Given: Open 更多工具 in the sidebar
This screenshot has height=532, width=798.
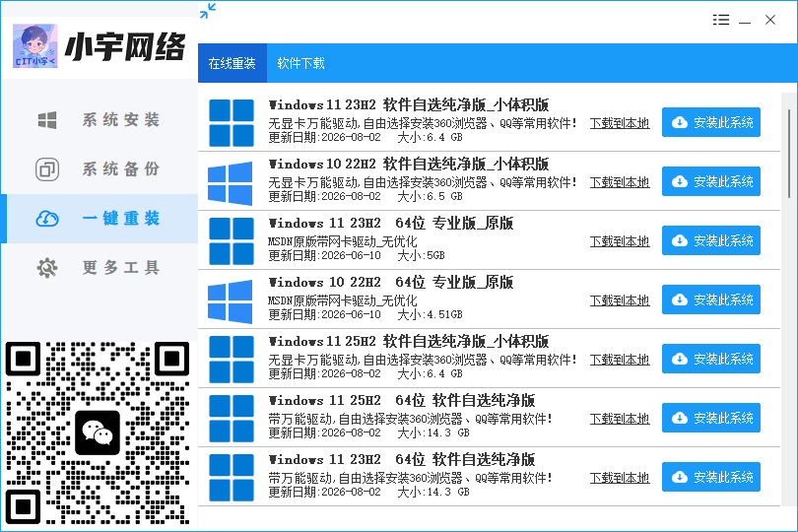Looking at the screenshot, I should click(x=100, y=268).
